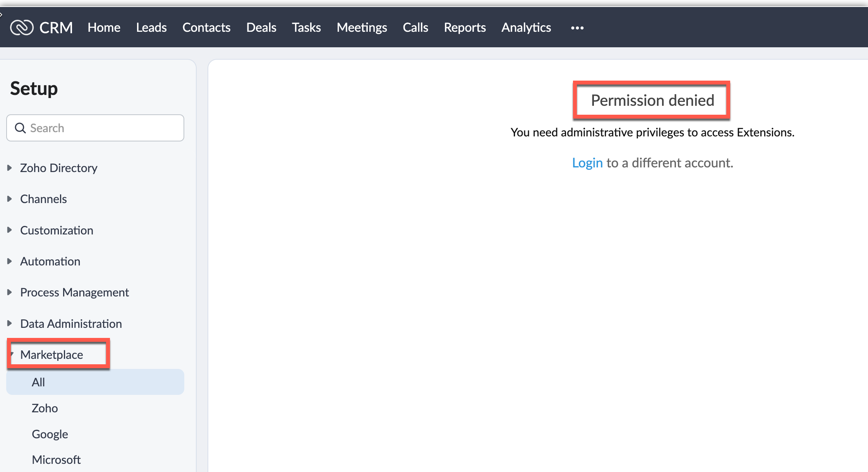This screenshot has width=868, height=472.
Task: Open the Leads module tab
Action: 151,28
